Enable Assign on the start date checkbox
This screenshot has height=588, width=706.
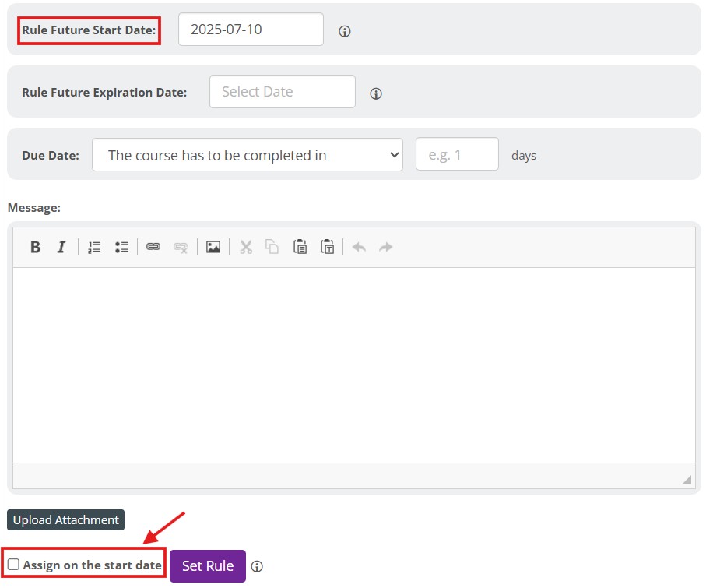(x=13, y=565)
